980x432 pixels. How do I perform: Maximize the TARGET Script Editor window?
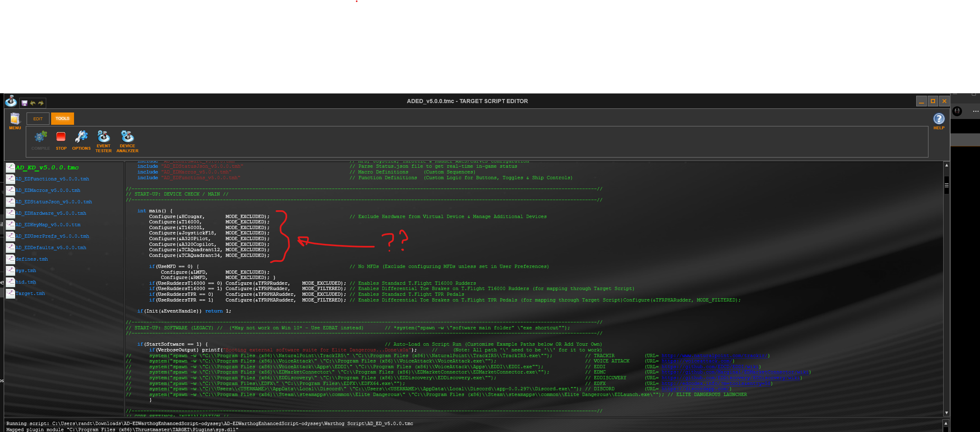coord(933,101)
